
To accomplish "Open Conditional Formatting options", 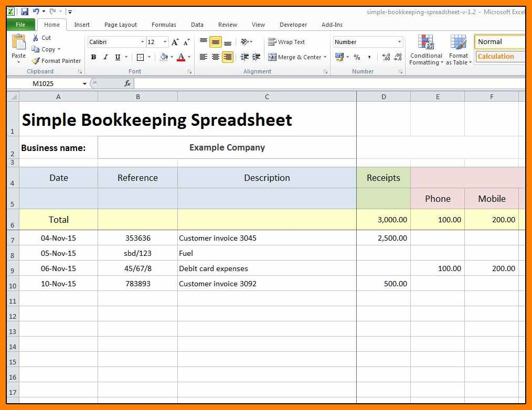I will pyautogui.click(x=426, y=50).
